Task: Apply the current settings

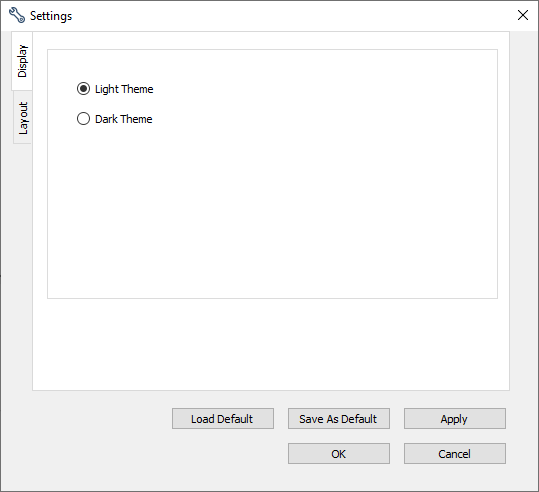Action: pyautogui.click(x=454, y=418)
